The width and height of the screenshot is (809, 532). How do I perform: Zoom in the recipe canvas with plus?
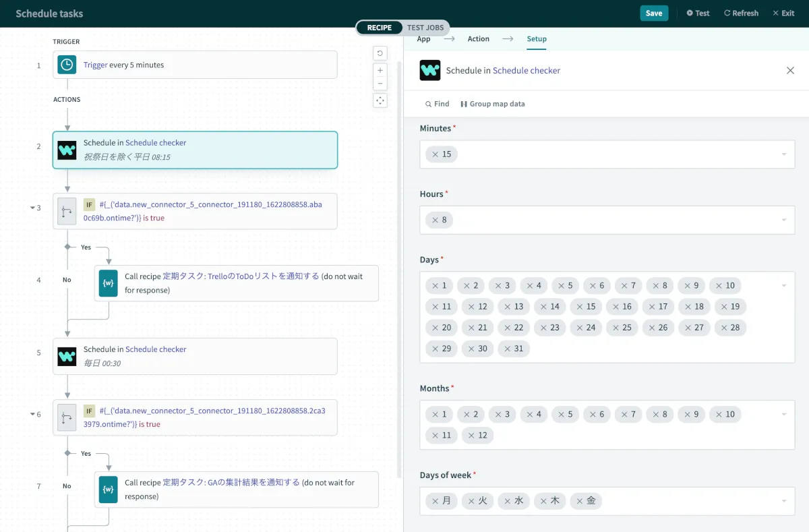[380, 70]
